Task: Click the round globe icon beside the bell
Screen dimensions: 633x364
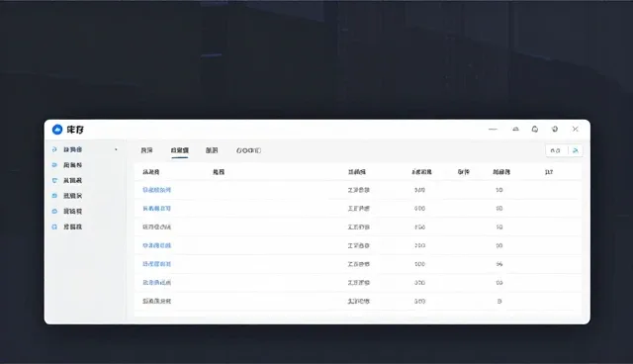Action: (x=555, y=130)
